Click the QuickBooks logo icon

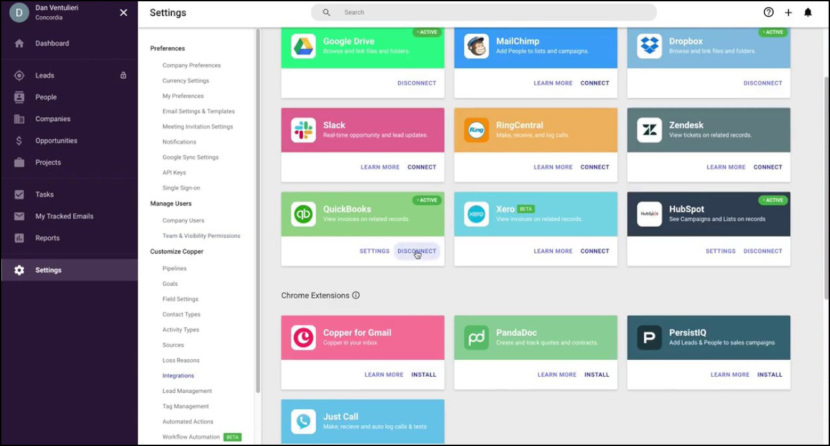303,214
